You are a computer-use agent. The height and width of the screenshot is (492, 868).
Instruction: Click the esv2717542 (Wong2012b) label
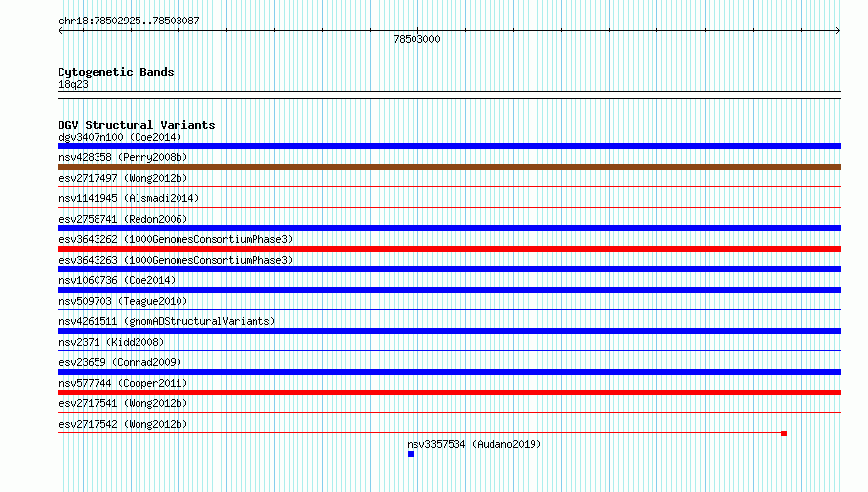tap(123, 424)
